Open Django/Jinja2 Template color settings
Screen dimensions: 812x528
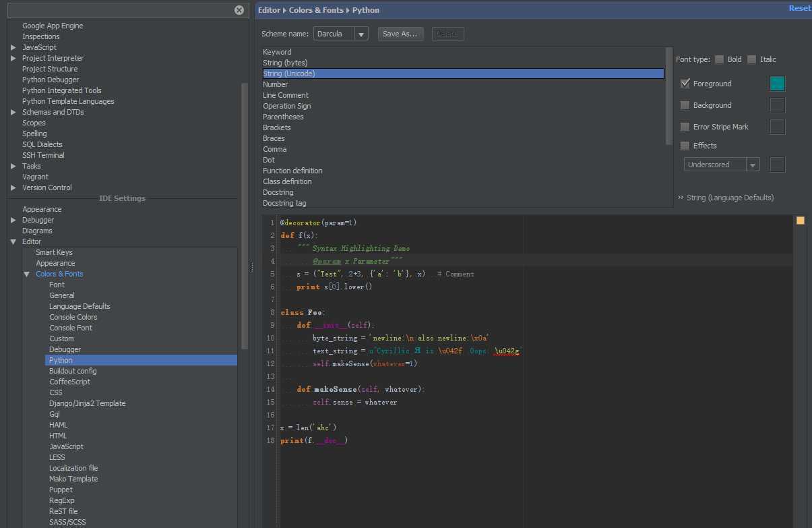click(88, 403)
